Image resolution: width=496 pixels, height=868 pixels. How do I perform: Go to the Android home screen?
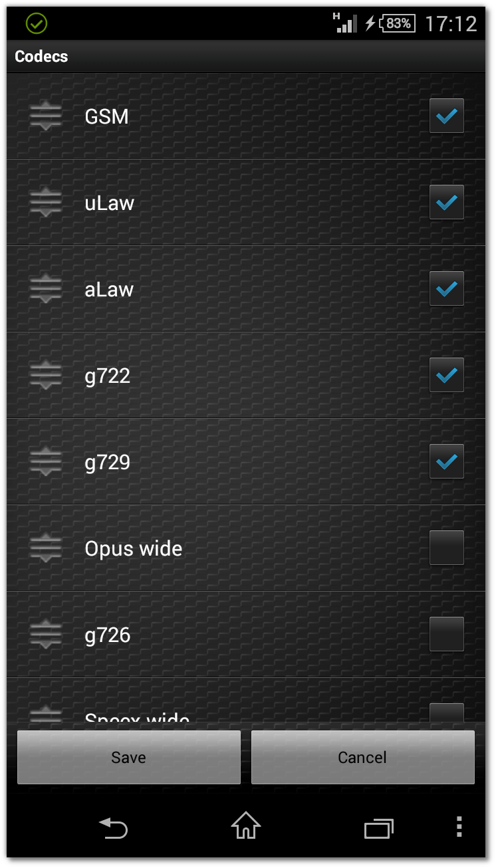click(245, 827)
